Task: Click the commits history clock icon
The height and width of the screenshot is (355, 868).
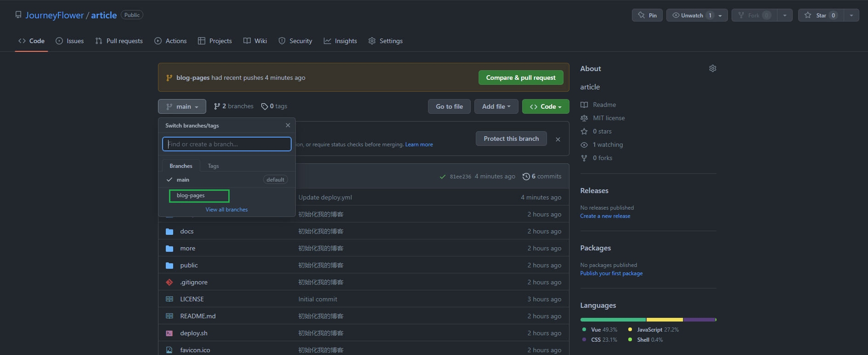Action: pyautogui.click(x=526, y=177)
